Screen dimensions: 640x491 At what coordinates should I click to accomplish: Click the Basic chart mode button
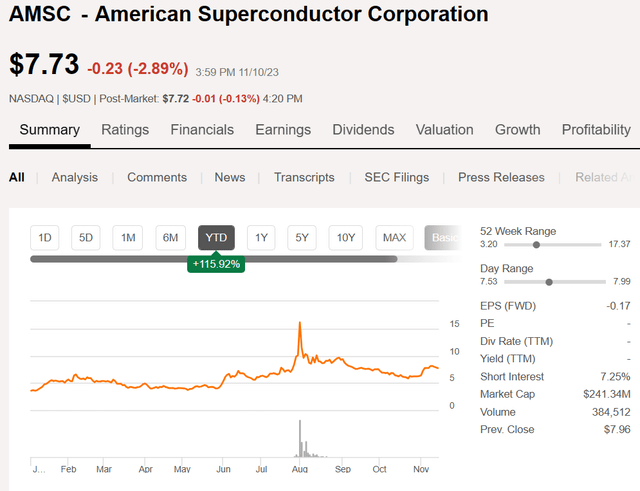coord(443,238)
